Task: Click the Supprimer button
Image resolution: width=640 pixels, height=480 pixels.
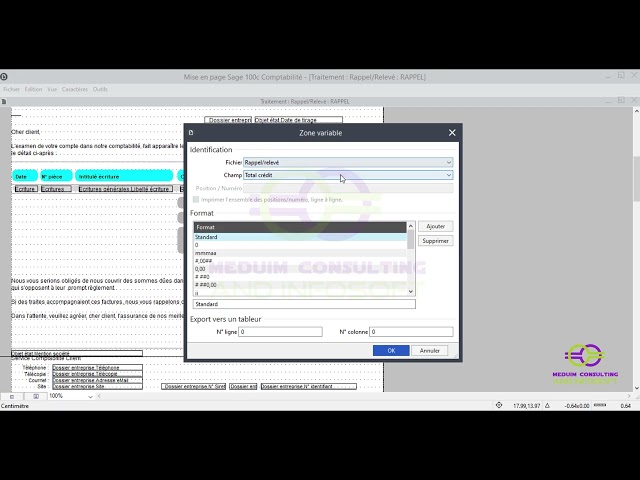Action: pos(436,241)
